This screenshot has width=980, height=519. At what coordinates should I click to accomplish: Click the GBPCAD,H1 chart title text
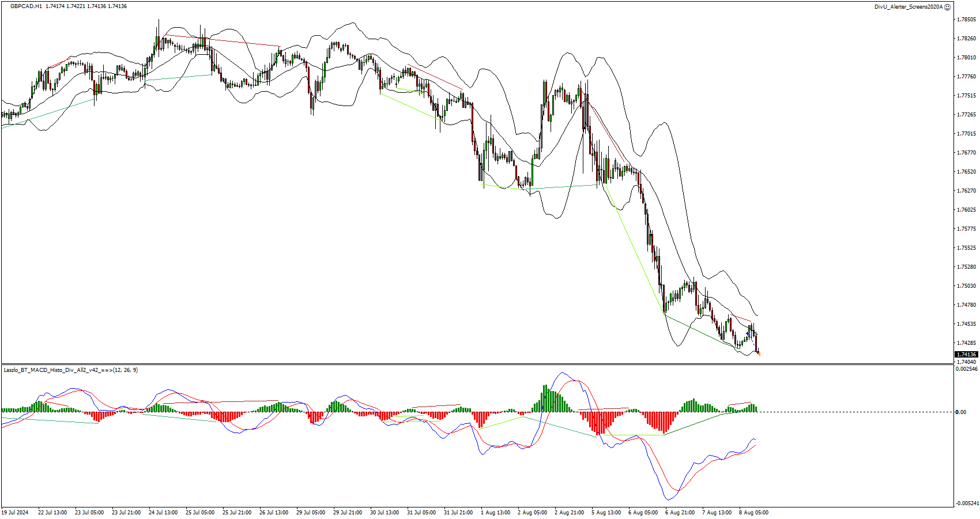[26, 6]
